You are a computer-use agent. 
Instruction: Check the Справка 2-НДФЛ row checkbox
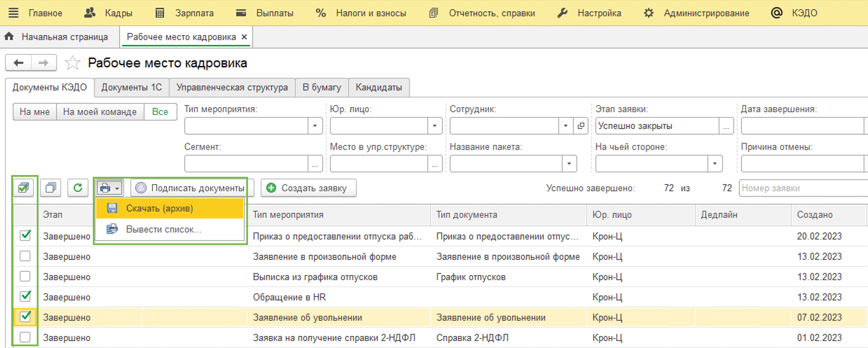point(25,337)
